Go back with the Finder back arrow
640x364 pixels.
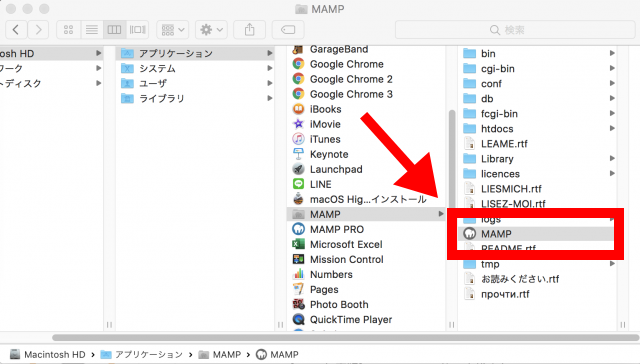tap(16, 30)
